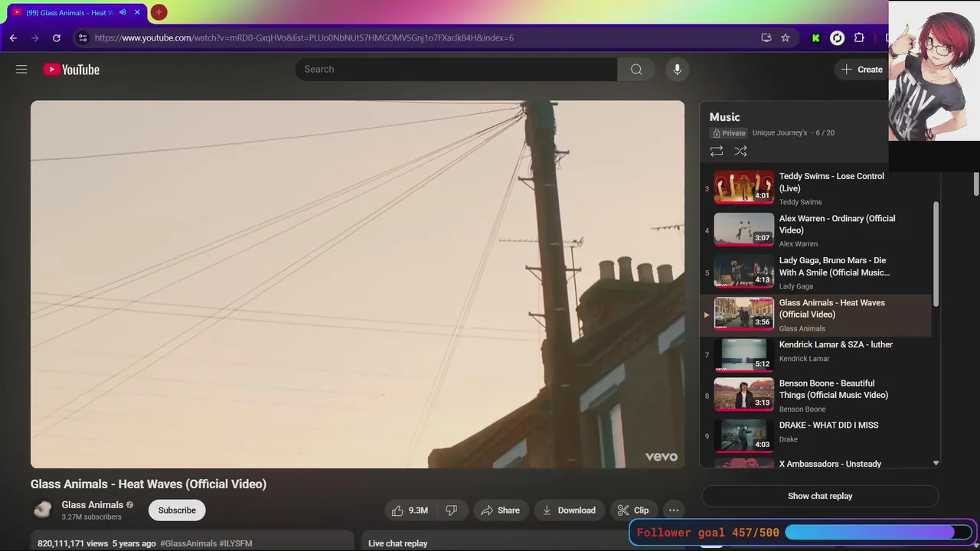Open the Create menu button
Screen dimensions: 980x551
862,70
